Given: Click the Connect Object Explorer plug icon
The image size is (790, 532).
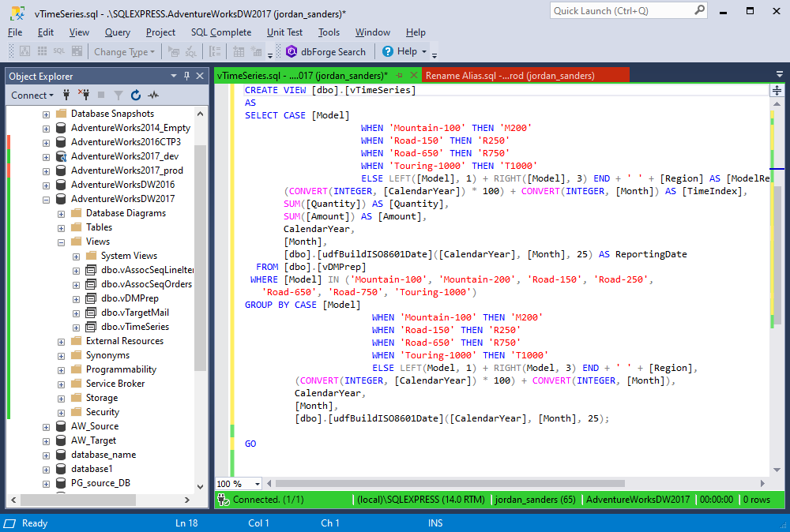Looking at the screenshot, I should tap(66, 96).
